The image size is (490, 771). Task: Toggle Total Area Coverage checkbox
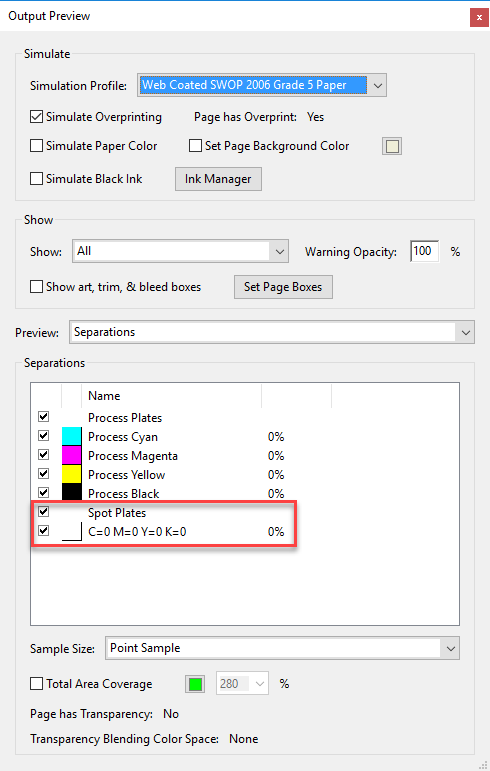tap(36, 683)
